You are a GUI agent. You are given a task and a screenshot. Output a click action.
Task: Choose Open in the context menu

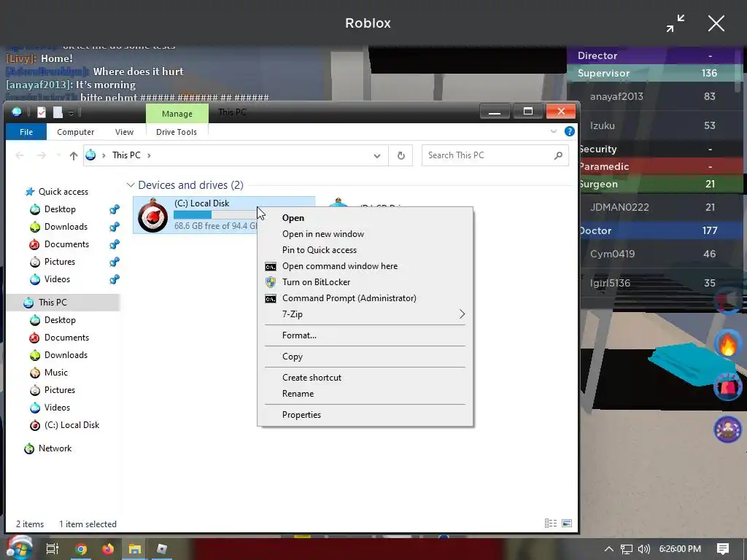pyautogui.click(x=365, y=217)
